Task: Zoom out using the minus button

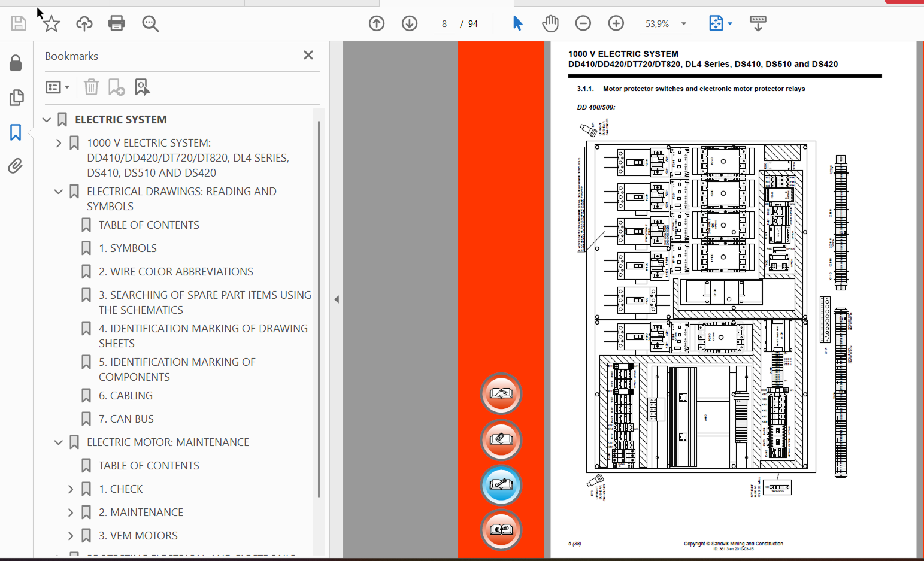Action: [583, 23]
